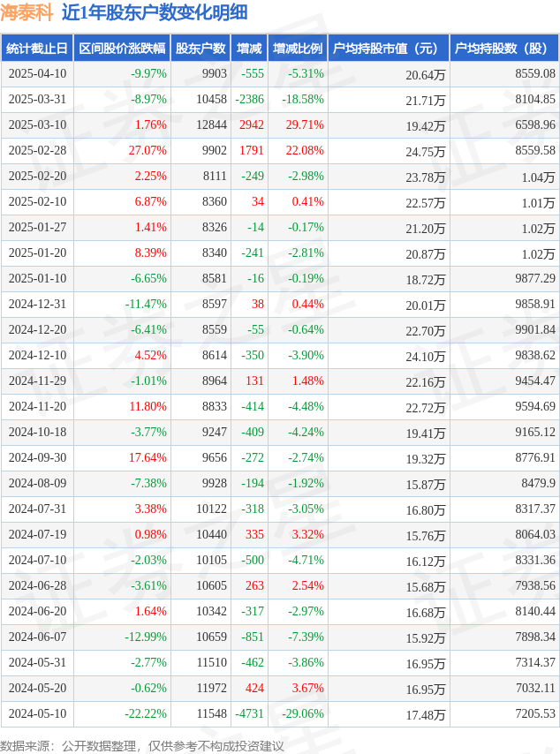
Task: Select the 27.07% price change cell
Action: [148, 150]
